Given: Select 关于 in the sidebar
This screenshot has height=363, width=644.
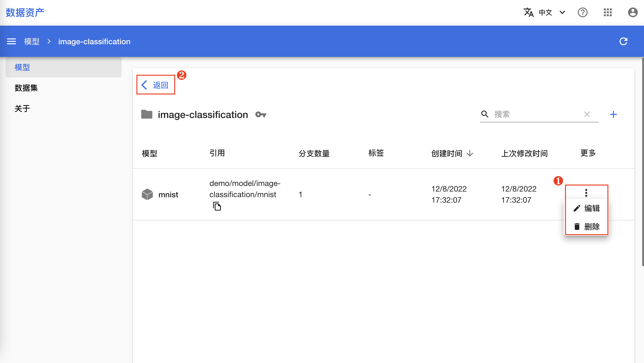Looking at the screenshot, I should click(x=63, y=108).
